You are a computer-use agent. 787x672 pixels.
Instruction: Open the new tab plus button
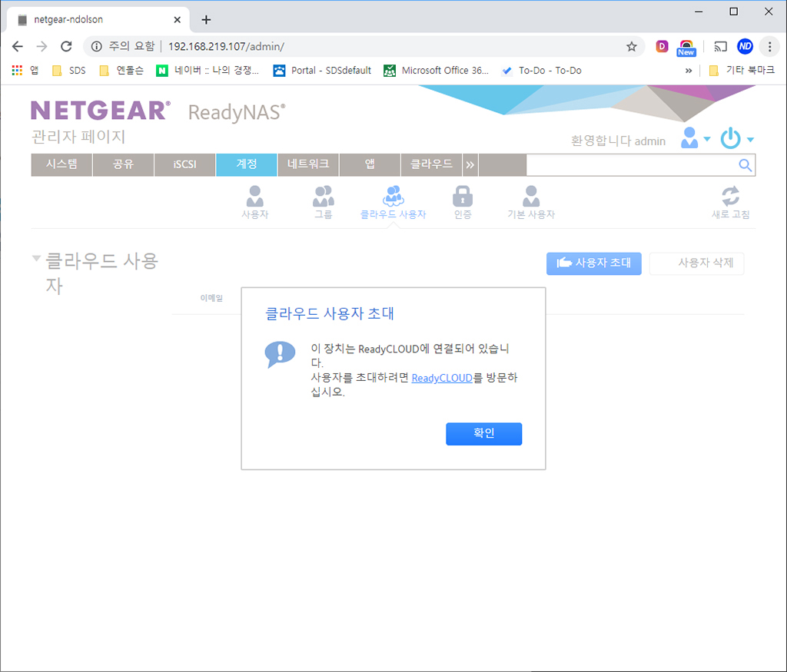tap(206, 19)
